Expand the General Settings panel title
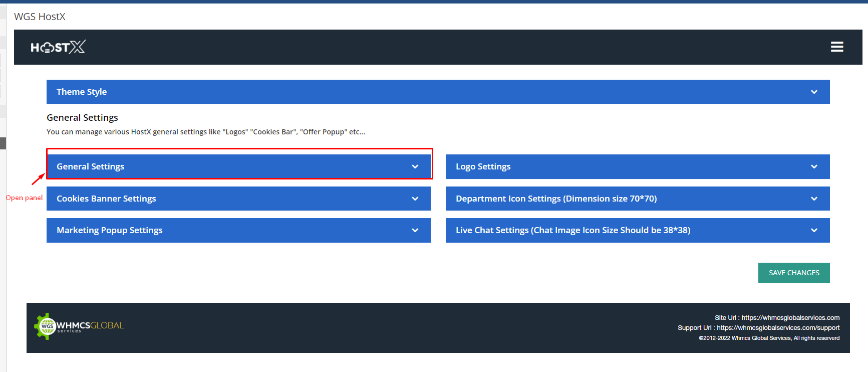 90,166
